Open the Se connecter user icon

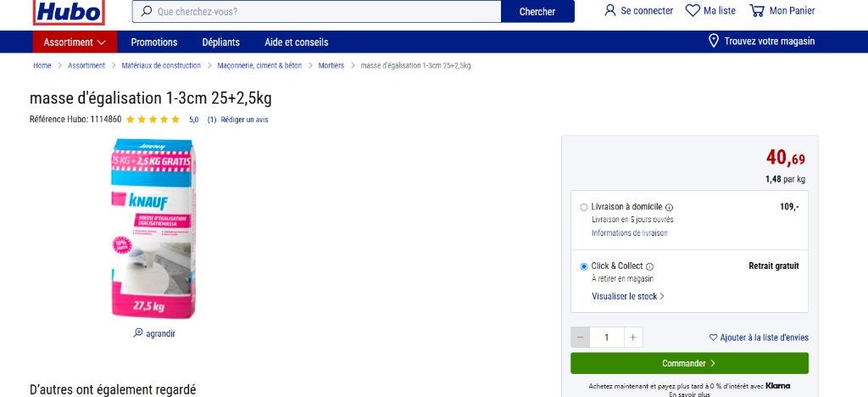coord(610,10)
